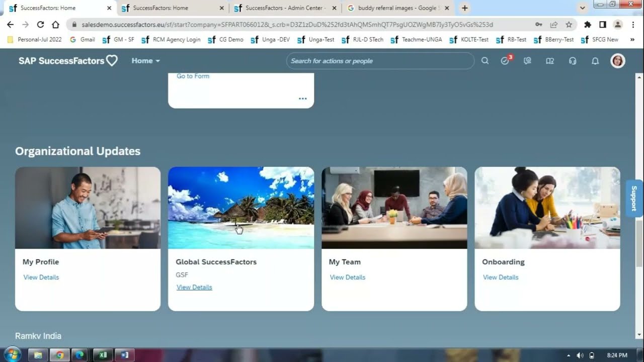Click the password key icon in address bar

539,25
